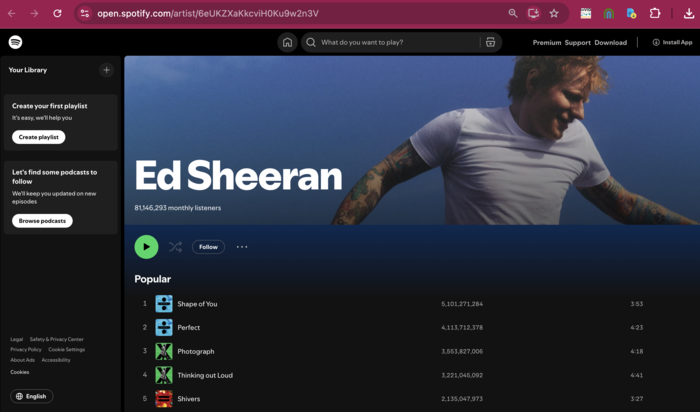Select the Thinking out Loud track title

point(205,375)
